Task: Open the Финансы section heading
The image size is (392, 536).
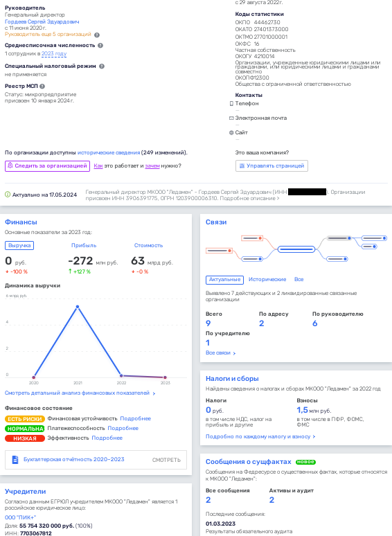Action: click(21, 222)
